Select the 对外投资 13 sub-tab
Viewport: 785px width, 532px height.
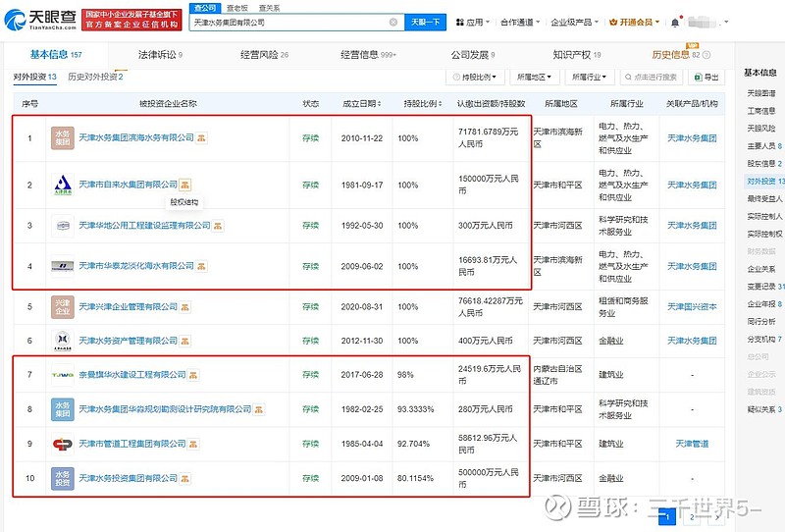(x=34, y=77)
